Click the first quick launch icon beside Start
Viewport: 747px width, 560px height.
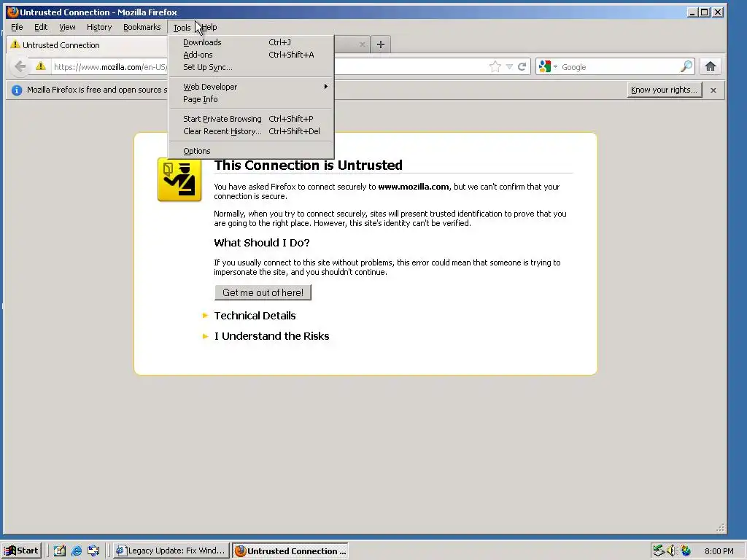[x=60, y=551]
